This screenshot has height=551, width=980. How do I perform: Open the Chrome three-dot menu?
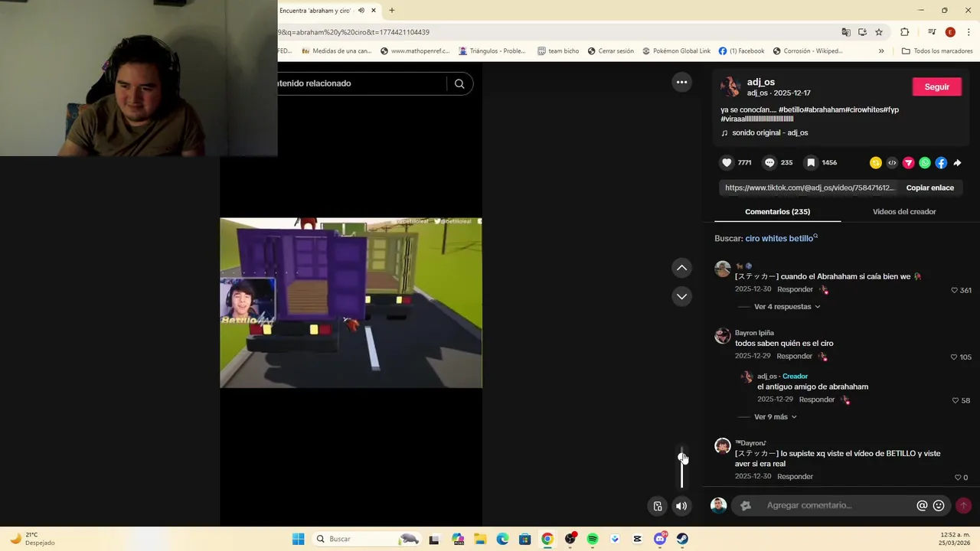coord(969,32)
